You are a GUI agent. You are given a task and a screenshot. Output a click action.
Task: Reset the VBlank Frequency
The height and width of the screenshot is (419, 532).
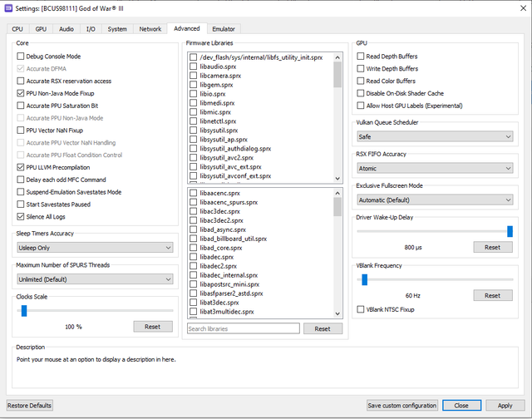click(493, 295)
